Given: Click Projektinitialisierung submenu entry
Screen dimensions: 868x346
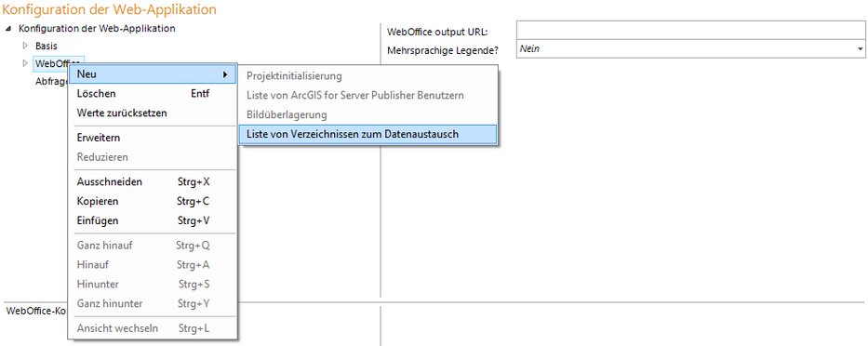Looking at the screenshot, I should point(368,76).
